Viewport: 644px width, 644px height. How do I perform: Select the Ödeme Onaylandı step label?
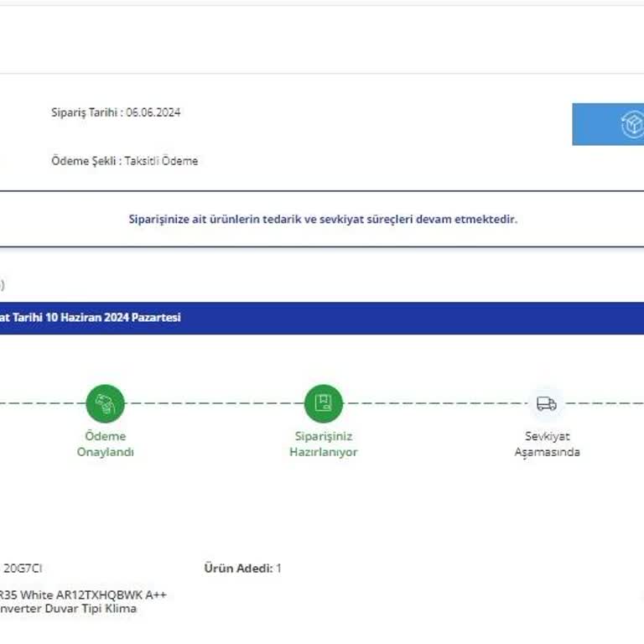(x=105, y=444)
